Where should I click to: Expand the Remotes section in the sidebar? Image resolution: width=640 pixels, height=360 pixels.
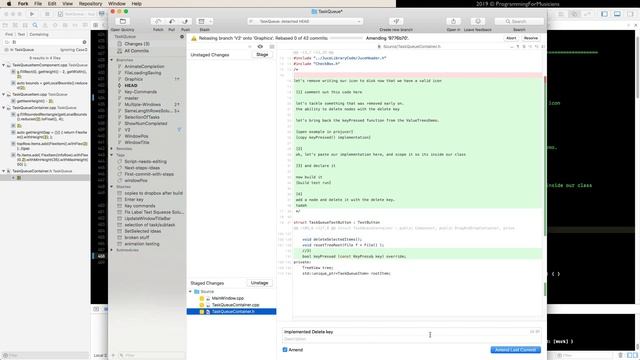(x=112, y=149)
